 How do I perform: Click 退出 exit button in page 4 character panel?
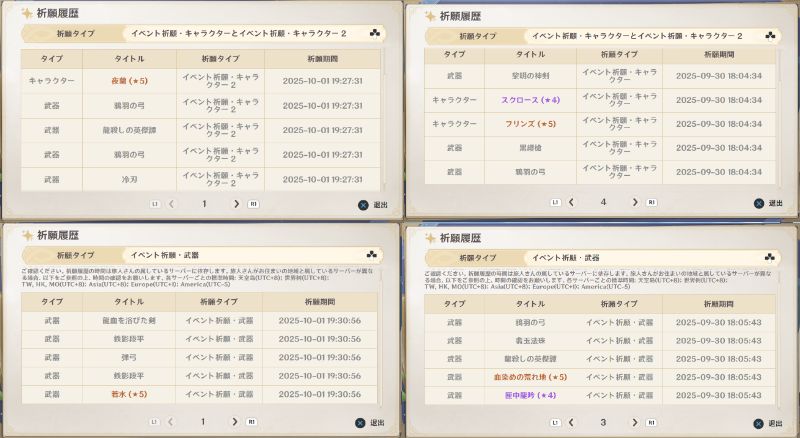pos(768,203)
